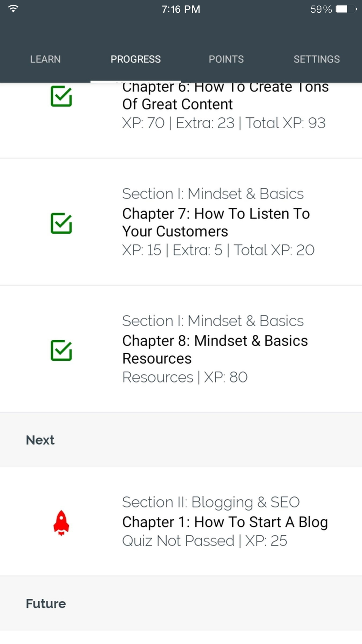This screenshot has width=362, height=644.
Task: Tap the Future section header
Action: (x=46, y=603)
